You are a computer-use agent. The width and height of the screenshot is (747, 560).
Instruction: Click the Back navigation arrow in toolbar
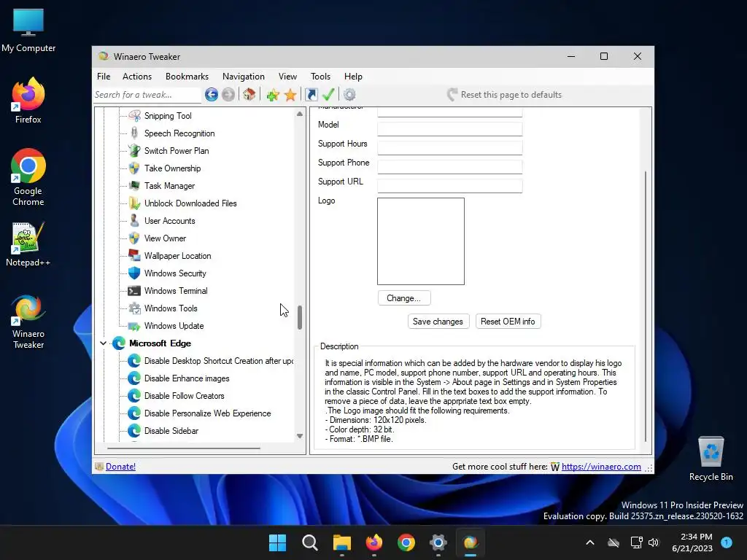tap(212, 95)
